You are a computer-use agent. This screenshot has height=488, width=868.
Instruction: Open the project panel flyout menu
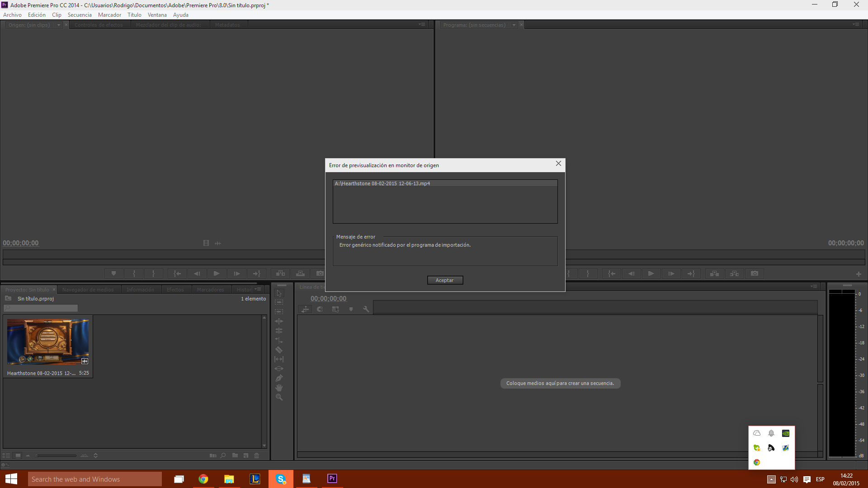(258, 289)
